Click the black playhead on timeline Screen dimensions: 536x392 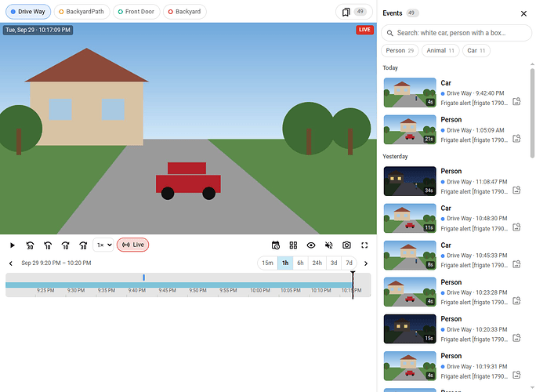tap(353, 285)
